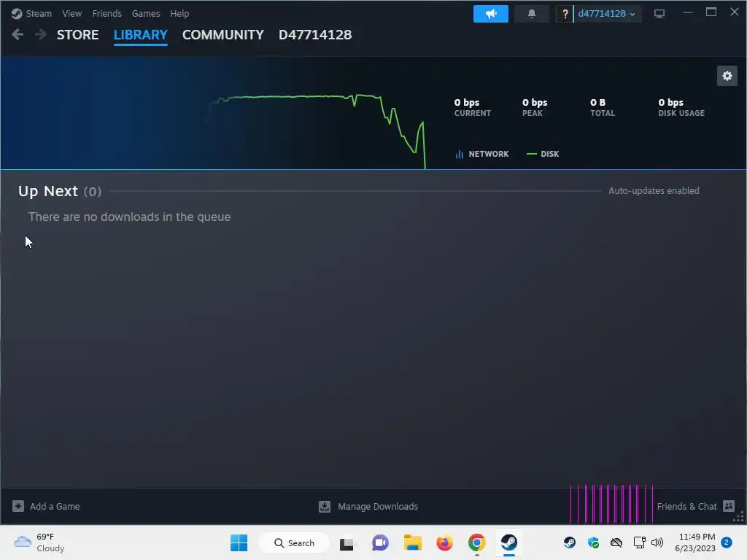This screenshot has height=560, width=747.
Task: Open the announcements megaphone button
Action: point(491,14)
